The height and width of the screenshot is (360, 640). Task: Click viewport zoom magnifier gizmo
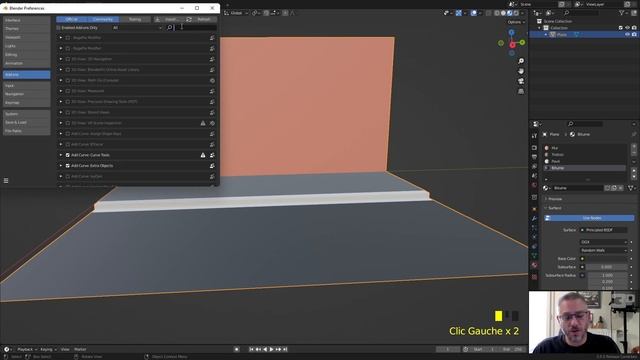(521, 61)
